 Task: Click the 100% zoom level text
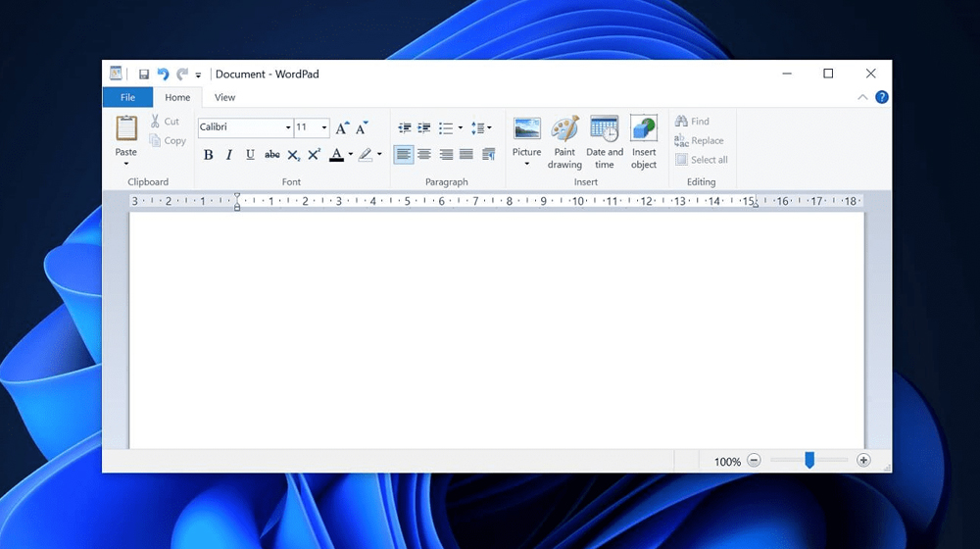click(x=727, y=462)
